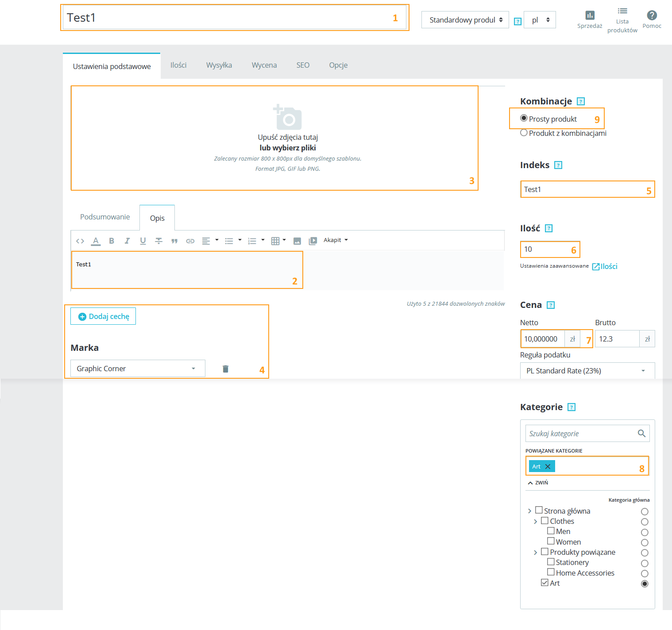Select the 'Produkt z kombinacjami' radio button
The height and width of the screenshot is (630, 672).
(524, 133)
